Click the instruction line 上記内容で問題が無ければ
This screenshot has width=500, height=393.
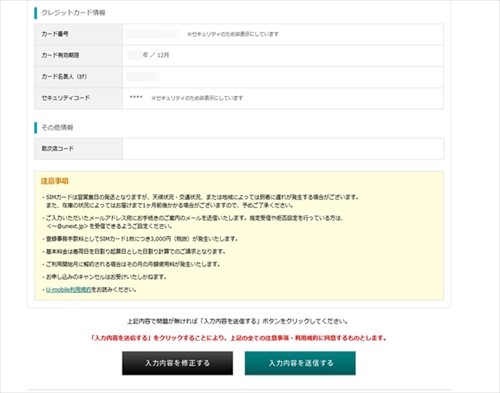[238, 322]
